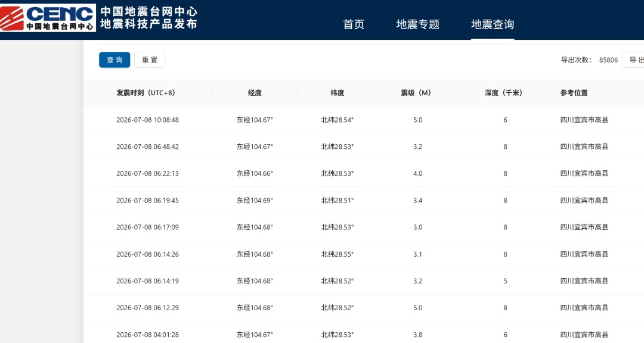Click the 纬度 column header
The height and width of the screenshot is (343, 644).
point(337,93)
